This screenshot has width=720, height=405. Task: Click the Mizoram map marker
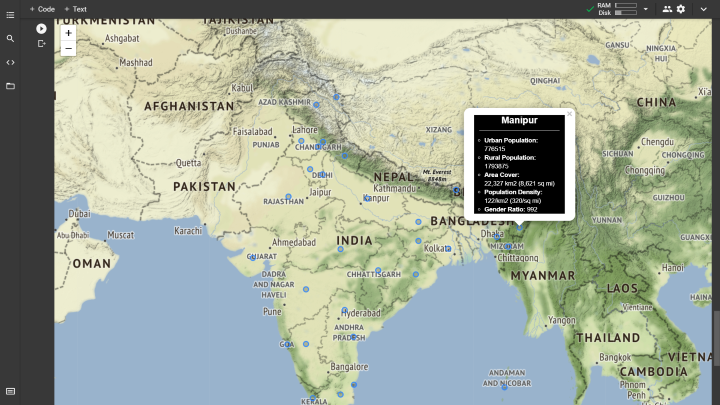pos(507,247)
